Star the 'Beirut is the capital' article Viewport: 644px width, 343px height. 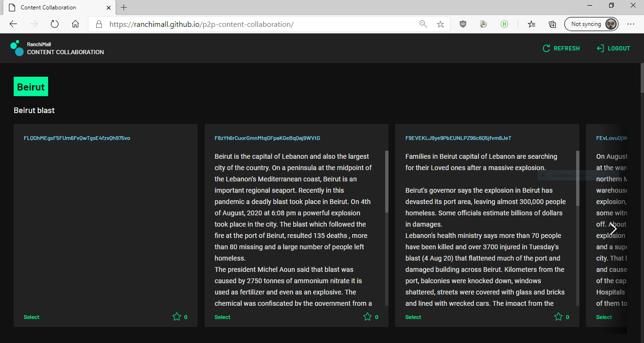click(367, 317)
